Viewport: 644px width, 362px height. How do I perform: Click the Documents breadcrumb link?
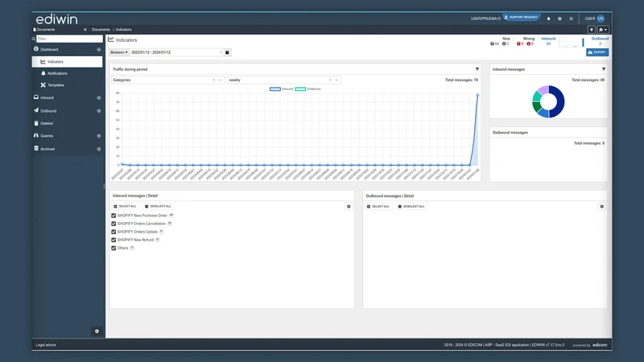coord(101,30)
